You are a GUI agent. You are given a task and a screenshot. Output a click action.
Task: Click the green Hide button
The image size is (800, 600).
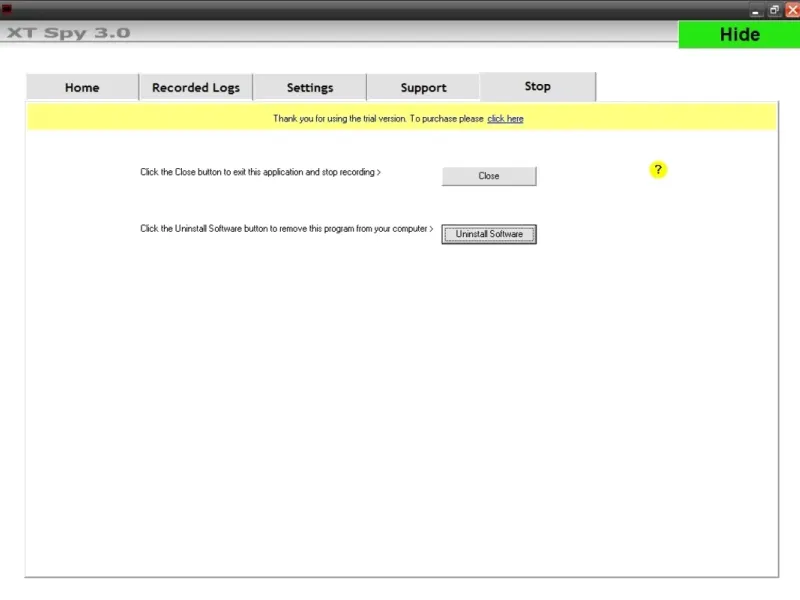739,35
